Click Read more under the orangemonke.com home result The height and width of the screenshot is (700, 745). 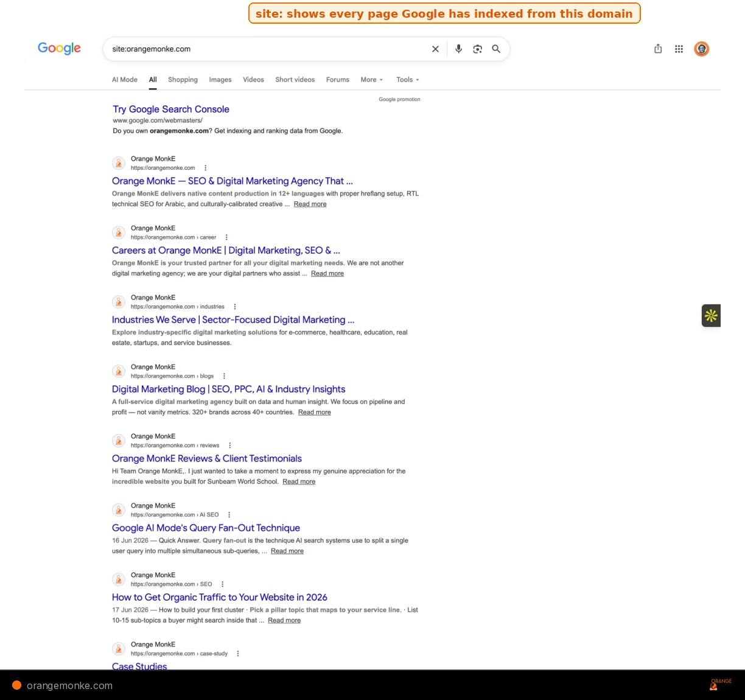[310, 205]
